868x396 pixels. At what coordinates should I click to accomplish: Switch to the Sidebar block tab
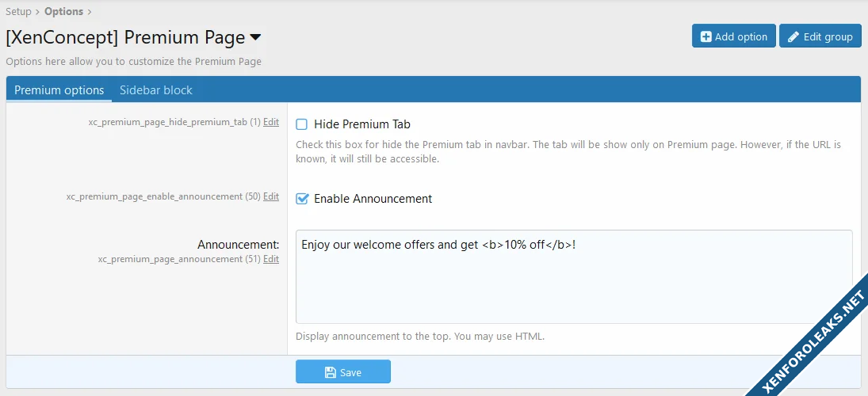point(156,90)
